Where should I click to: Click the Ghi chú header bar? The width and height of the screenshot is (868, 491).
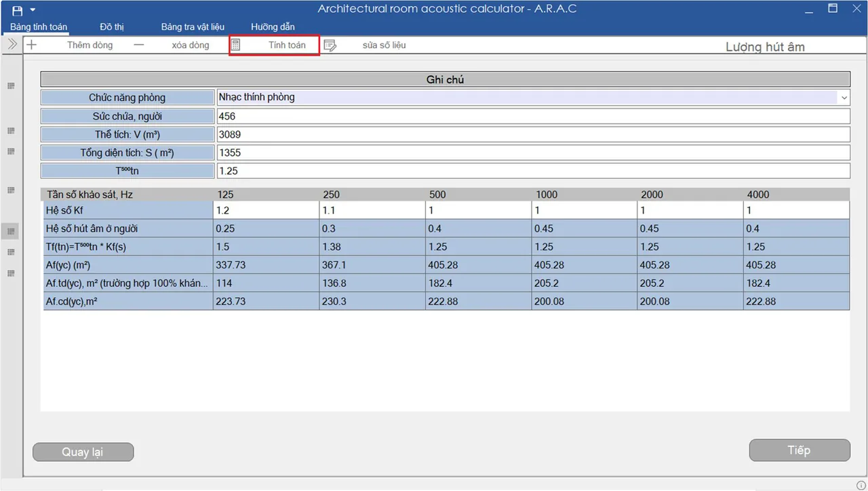coord(445,79)
